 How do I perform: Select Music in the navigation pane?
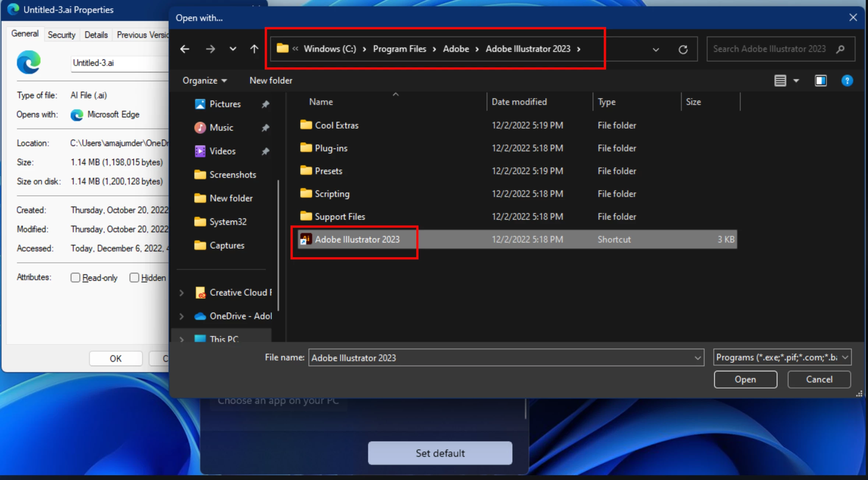[x=221, y=128]
